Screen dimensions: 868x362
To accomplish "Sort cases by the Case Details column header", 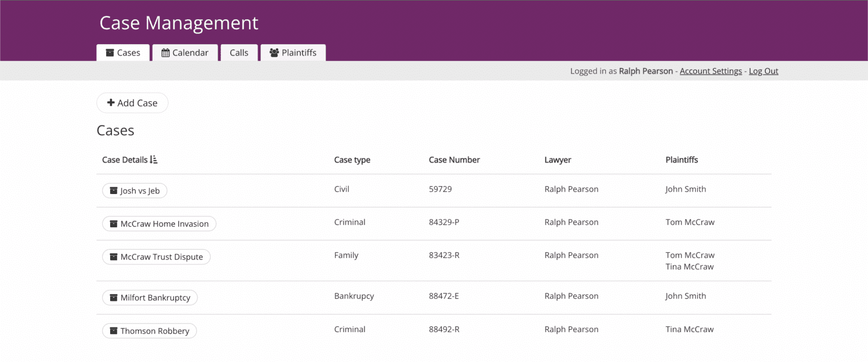I will coord(125,160).
